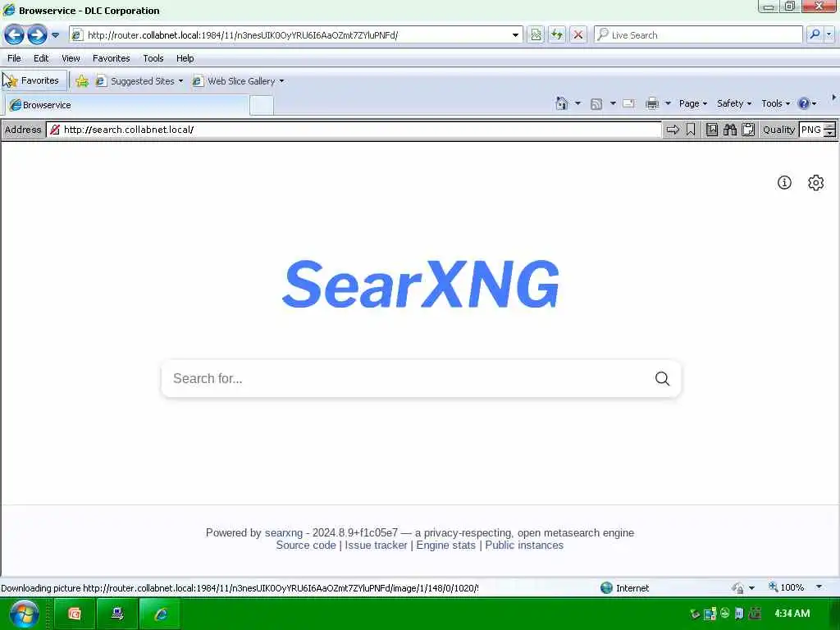
Task: Open the Page command menu
Action: pyautogui.click(x=693, y=103)
